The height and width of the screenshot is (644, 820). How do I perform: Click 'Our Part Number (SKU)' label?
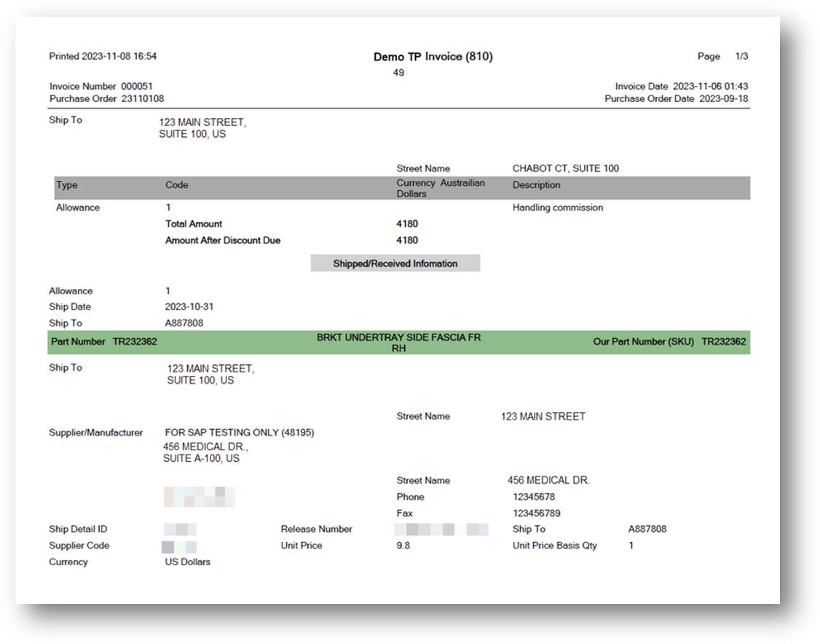pos(643,342)
